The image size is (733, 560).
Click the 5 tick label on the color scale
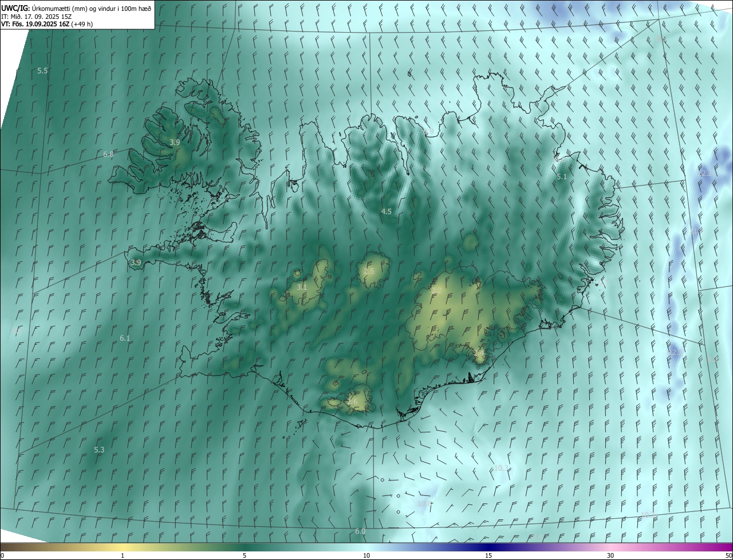click(245, 555)
